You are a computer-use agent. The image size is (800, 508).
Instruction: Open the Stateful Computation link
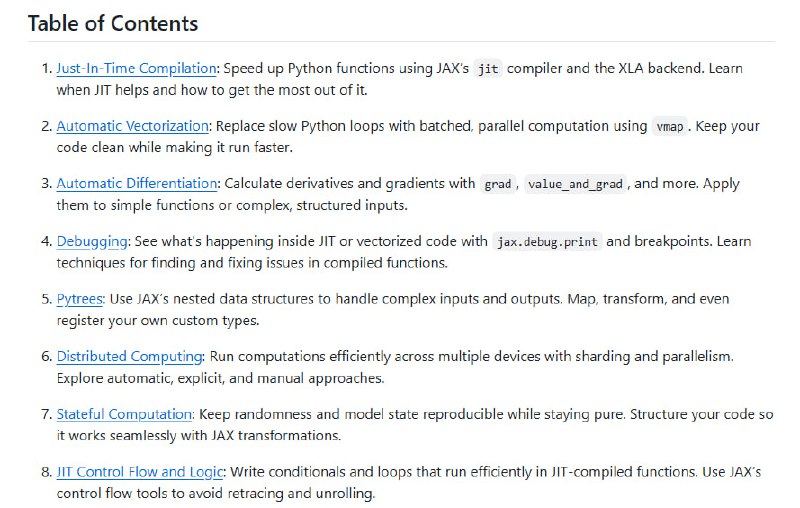[125, 413]
